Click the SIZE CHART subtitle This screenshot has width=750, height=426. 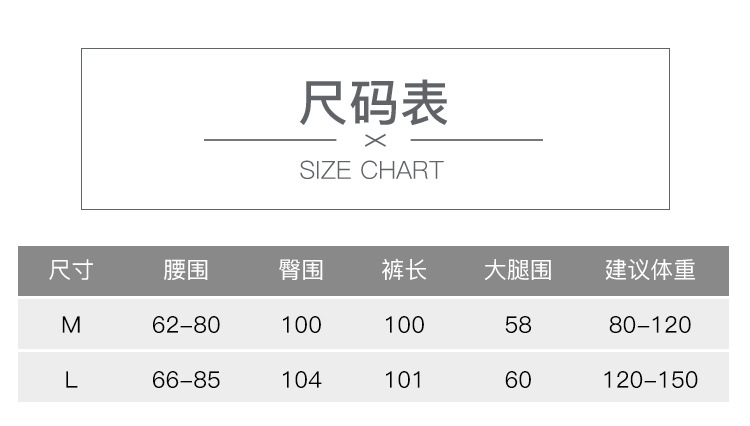[x=371, y=170]
